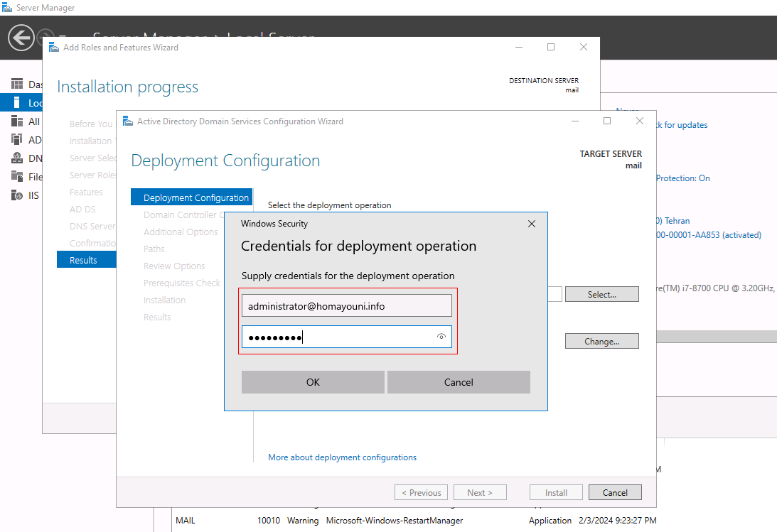777x532 pixels.
Task: Click the Server Manager title bar icon
Action: [7, 7]
